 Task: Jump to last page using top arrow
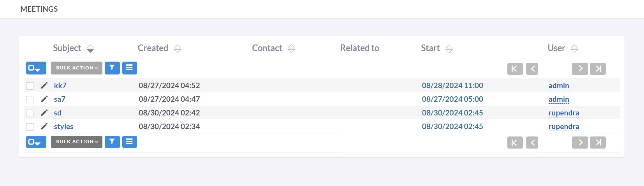[x=598, y=69]
